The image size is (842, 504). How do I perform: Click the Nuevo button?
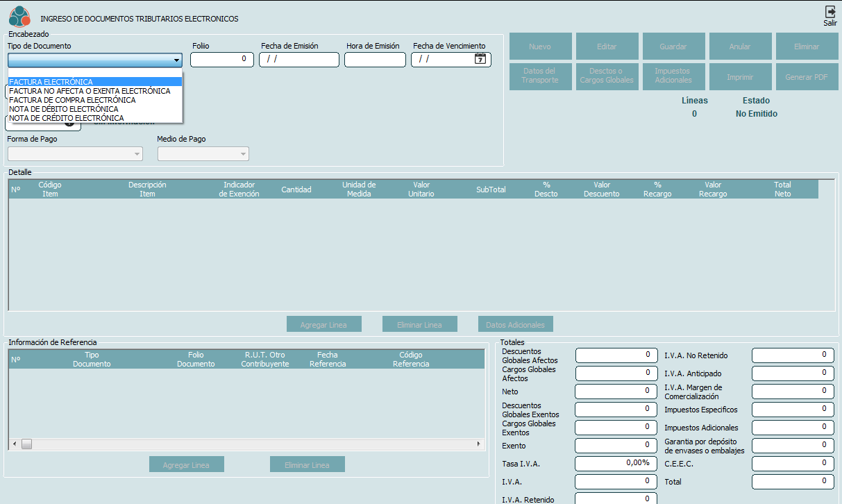(x=540, y=47)
